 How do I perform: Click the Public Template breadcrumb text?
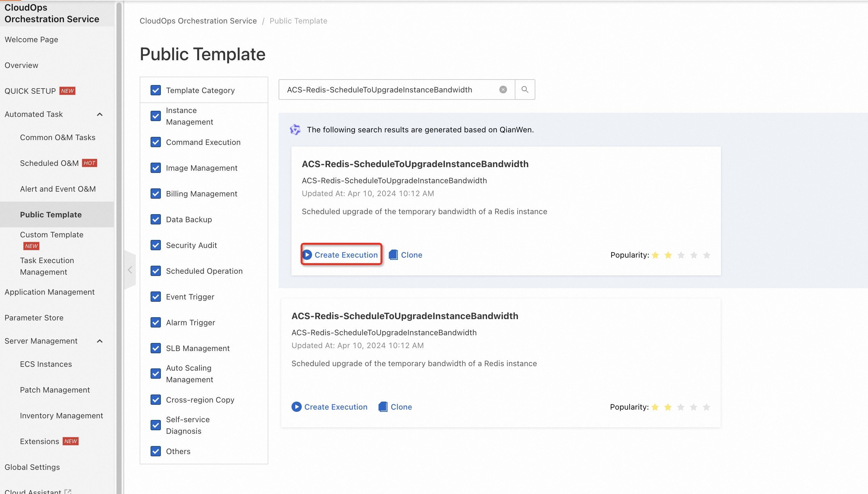point(298,21)
